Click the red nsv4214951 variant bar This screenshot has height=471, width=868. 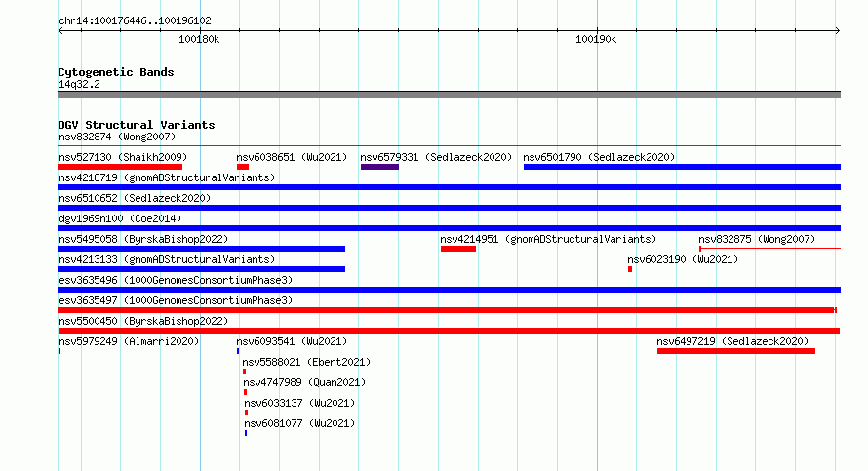click(458, 249)
